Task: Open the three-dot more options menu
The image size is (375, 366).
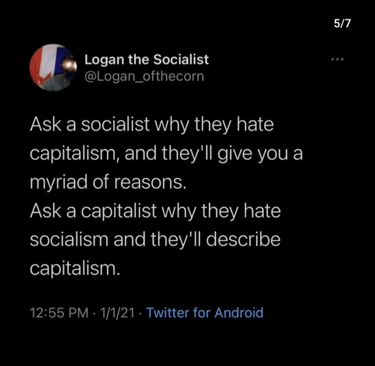Action: [x=337, y=60]
